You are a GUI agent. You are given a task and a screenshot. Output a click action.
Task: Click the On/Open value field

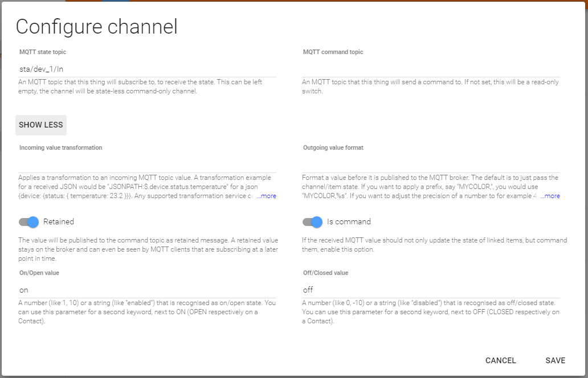[x=147, y=290]
